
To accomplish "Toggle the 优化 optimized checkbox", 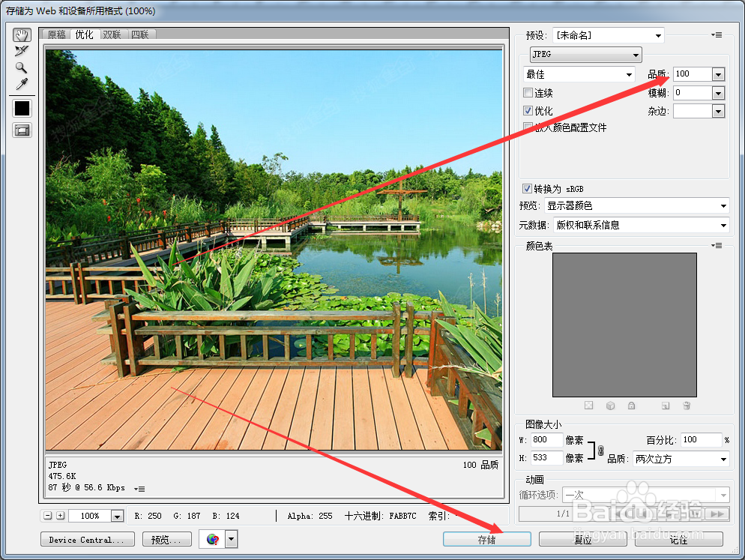I will (x=528, y=110).
